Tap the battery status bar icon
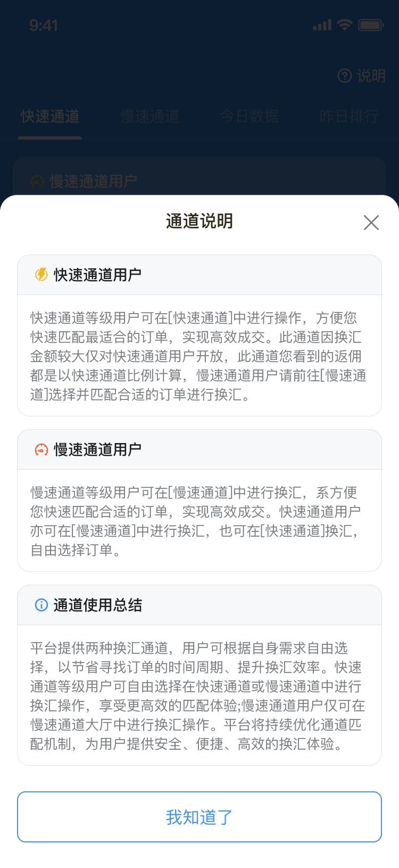 [x=370, y=25]
